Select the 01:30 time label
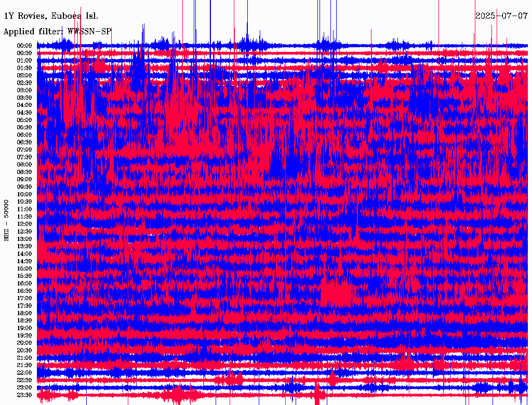This screenshot has width=532, height=405. point(25,68)
